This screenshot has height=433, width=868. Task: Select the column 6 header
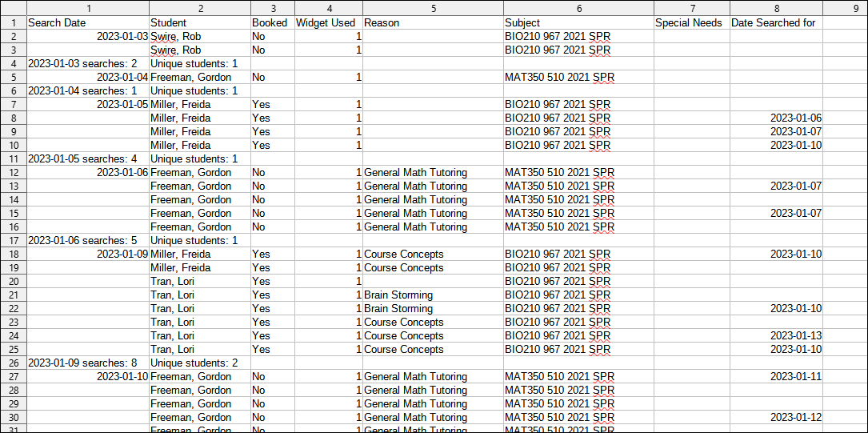click(x=578, y=7)
